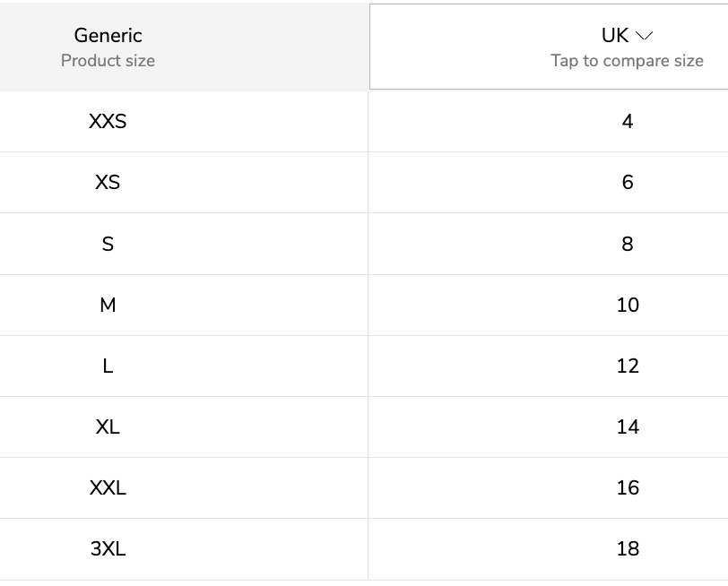Click UK size 8 cell

coord(549,244)
